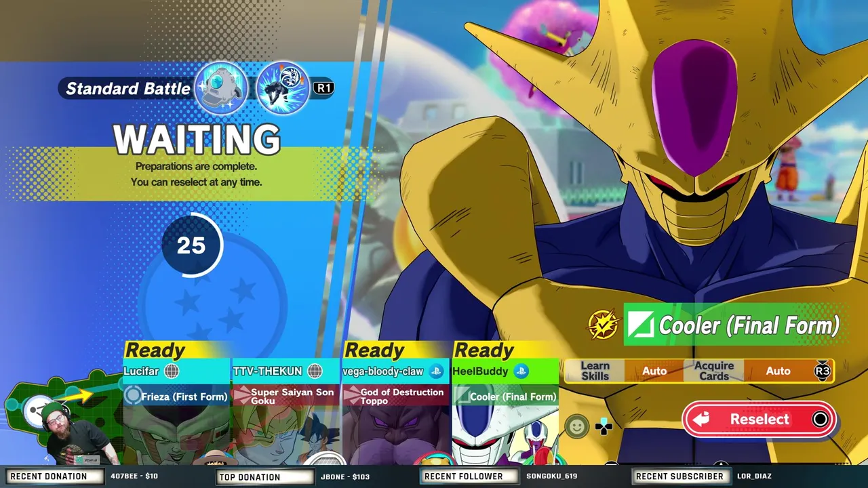Image resolution: width=868 pixels, height=488 pixels.
Task: Click the WAITING status heading
Action: pos(197,139)
